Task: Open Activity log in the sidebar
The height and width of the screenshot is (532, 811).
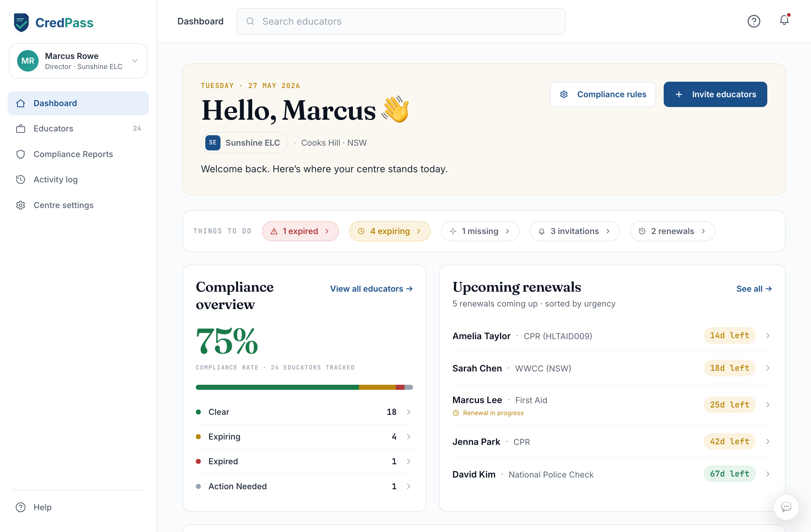Action: pyautogui.click(x=78, y=179)
